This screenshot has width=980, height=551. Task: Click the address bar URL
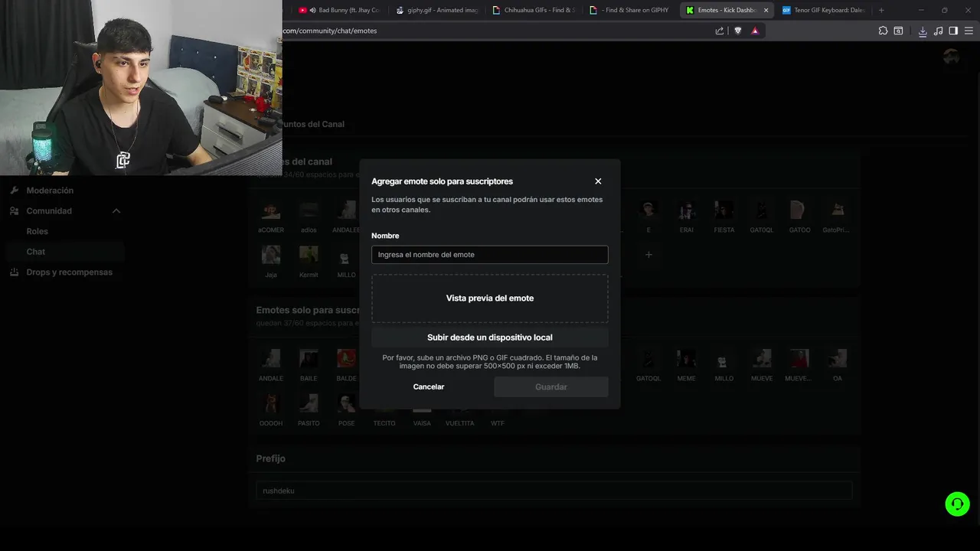click(x=329, y=31)
